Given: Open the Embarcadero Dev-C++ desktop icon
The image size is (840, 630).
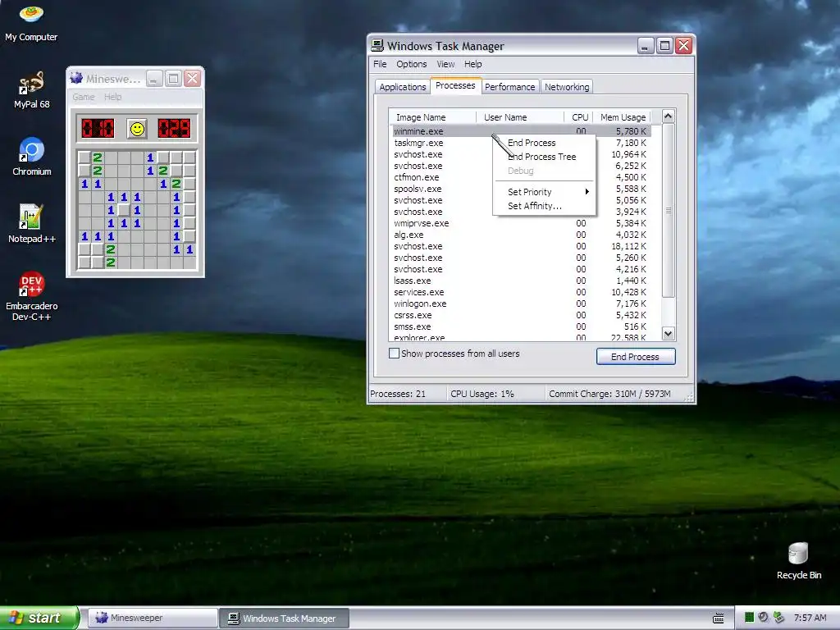Looking at the screenshot, I should pos(32,296).
